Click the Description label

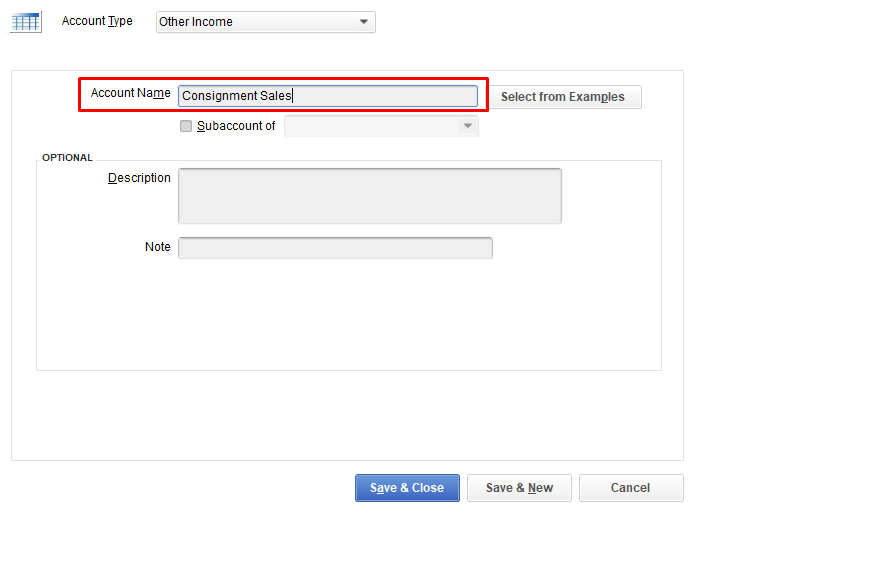(139, 178)
